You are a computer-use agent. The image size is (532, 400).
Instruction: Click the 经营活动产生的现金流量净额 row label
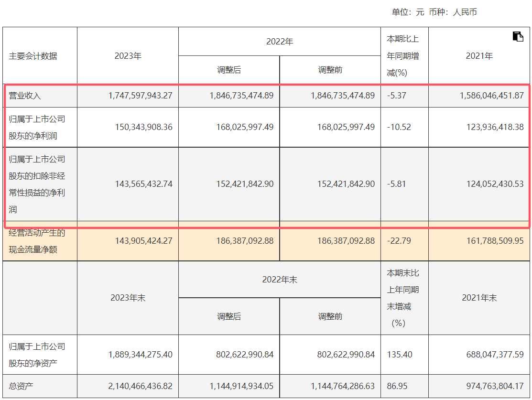[37, 241]
